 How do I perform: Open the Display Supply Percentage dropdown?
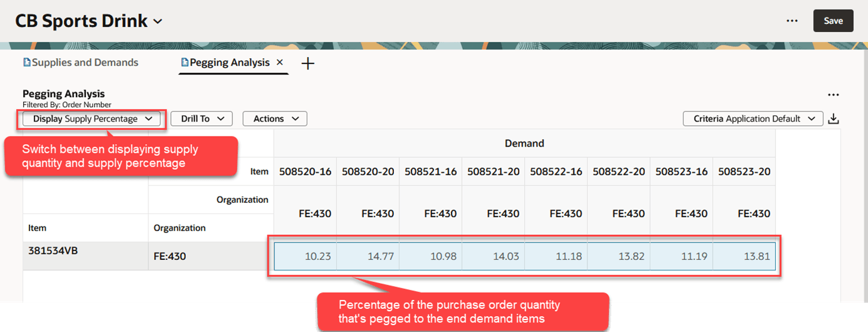pos(91,118)
